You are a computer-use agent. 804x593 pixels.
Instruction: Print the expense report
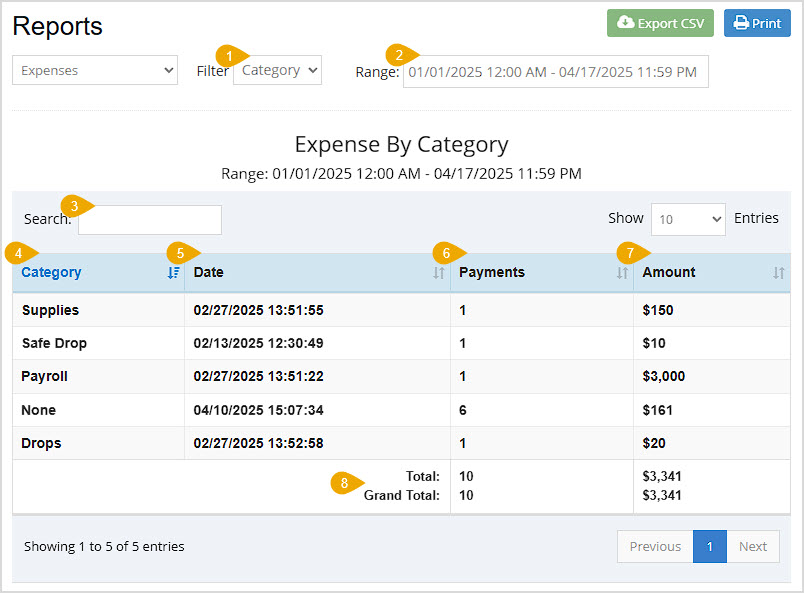click(x=756, y=23)
